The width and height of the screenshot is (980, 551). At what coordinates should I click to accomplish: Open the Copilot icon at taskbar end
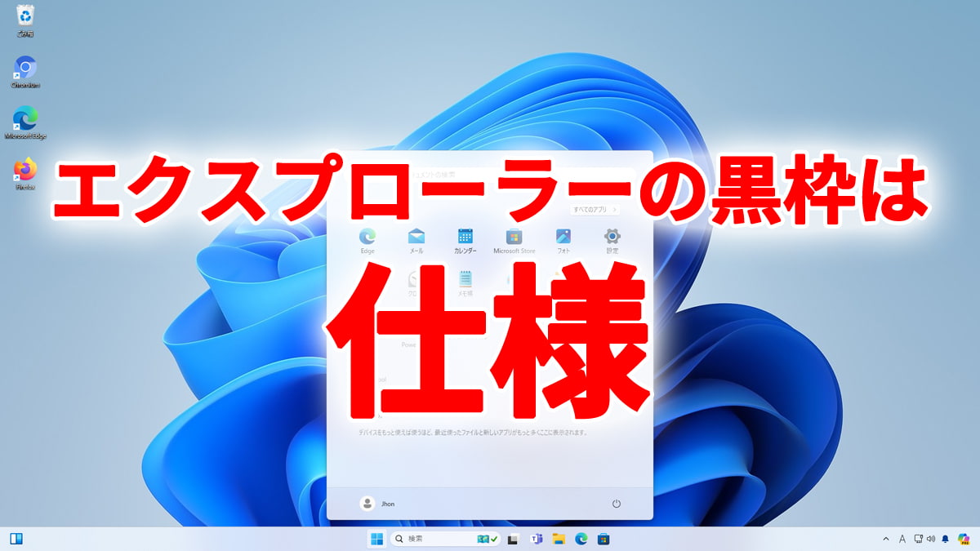pos(964,539)
